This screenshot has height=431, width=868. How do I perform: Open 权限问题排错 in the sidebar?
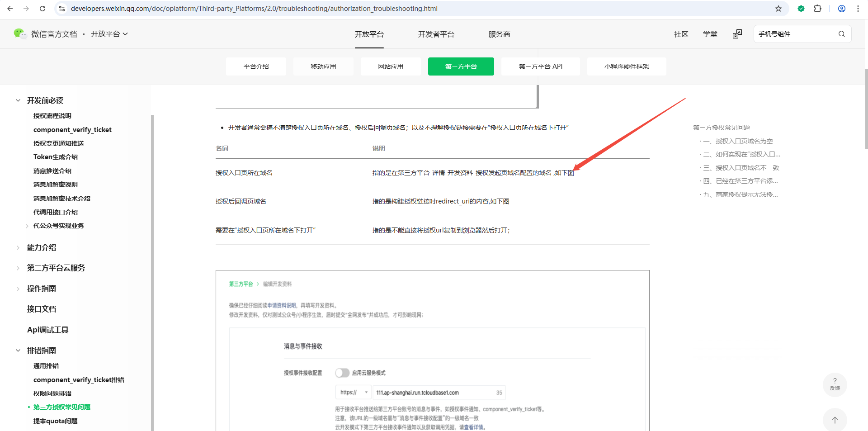click(x=52, y=393)
